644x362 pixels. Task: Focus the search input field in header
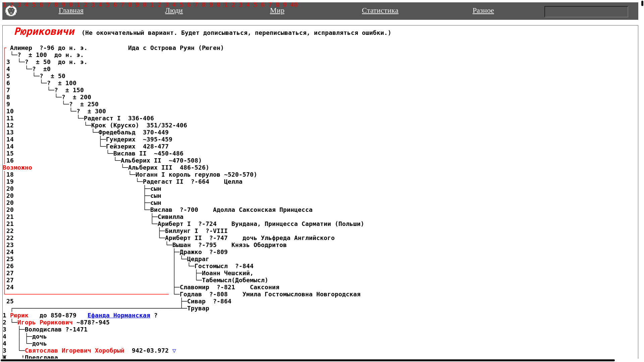click(586, 12)
